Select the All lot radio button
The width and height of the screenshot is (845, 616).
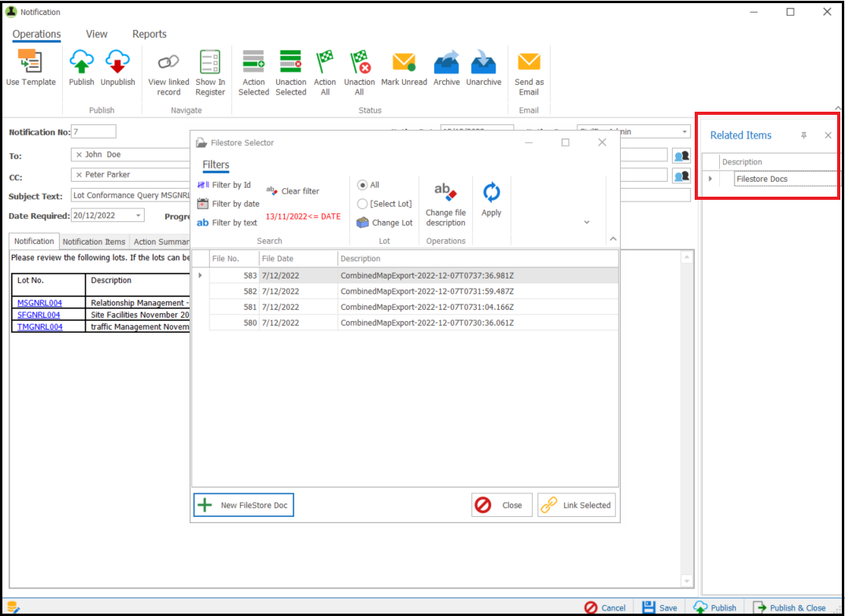[x=363, y=185]
